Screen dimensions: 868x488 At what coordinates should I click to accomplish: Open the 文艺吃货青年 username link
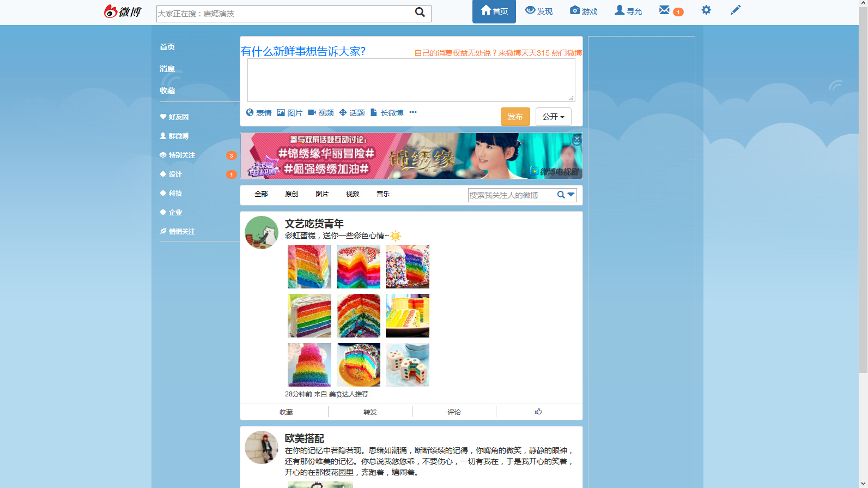coord(314,224)
